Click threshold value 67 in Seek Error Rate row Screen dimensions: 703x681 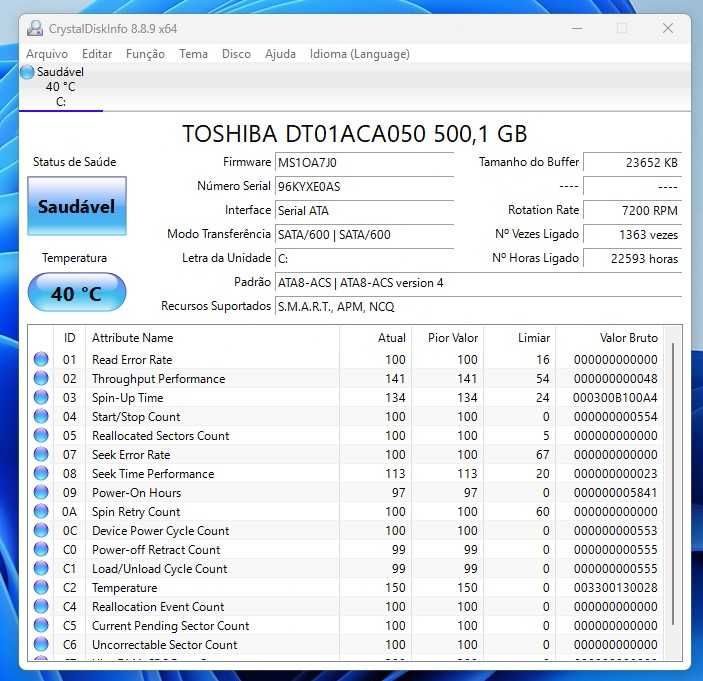542,455
